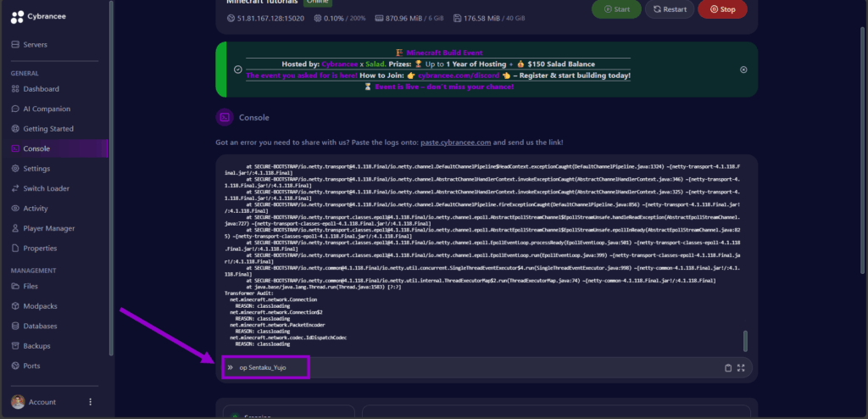Open Databases
The image size is (868, 419).
point(40,326)
